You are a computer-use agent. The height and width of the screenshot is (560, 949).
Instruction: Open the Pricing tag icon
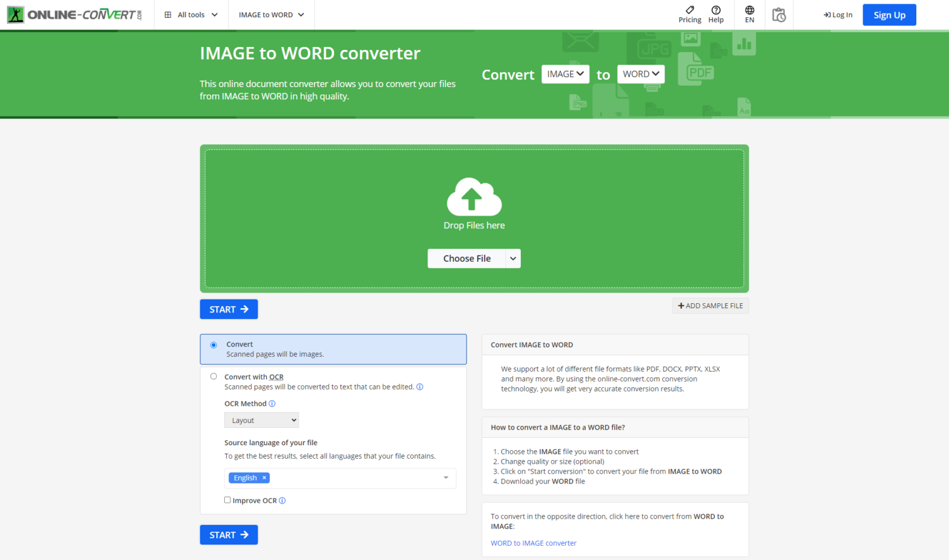(x=690, y=10)
